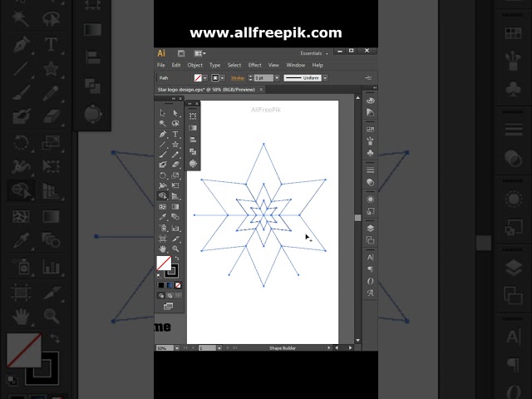532x399 pixels.
Task: Activate the Type tool
Action: click(175, 134)
